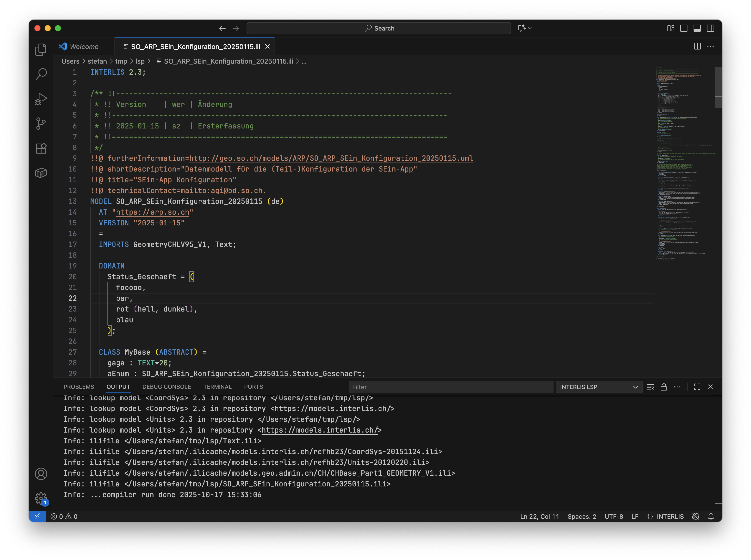Switch to the PROBLEMS panel tab
This screenshot has height=560, width=751.
click(x=79, y=387)
